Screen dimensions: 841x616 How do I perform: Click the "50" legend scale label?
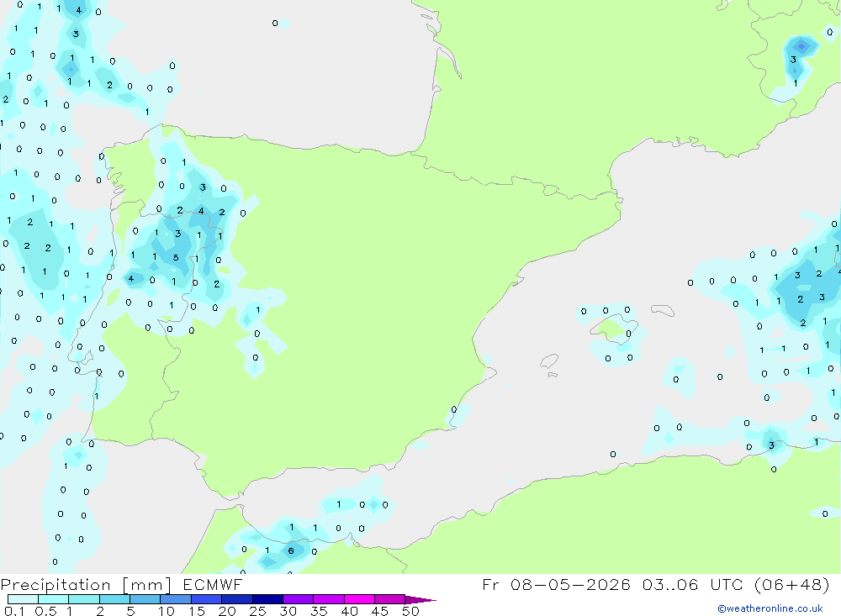click(x=411, y=611)
